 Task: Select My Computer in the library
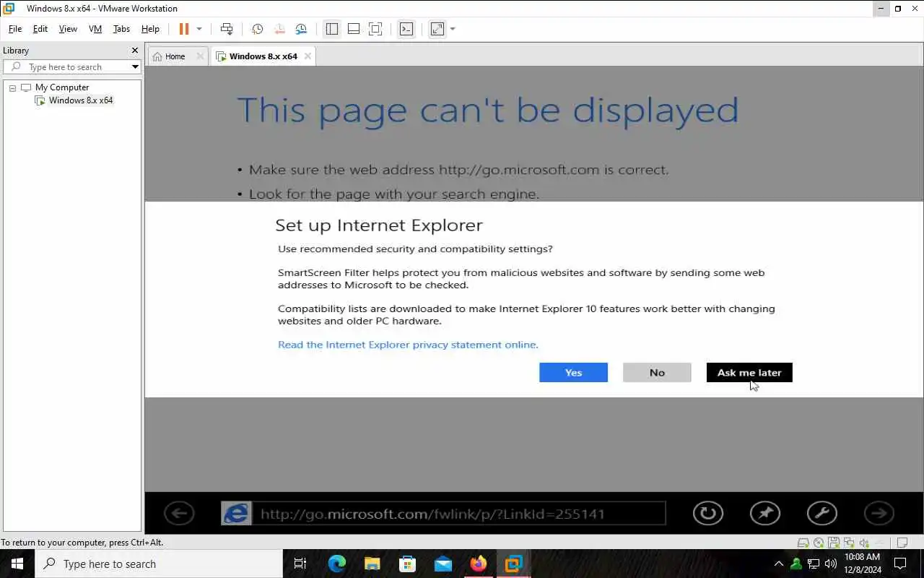[62, 87]
